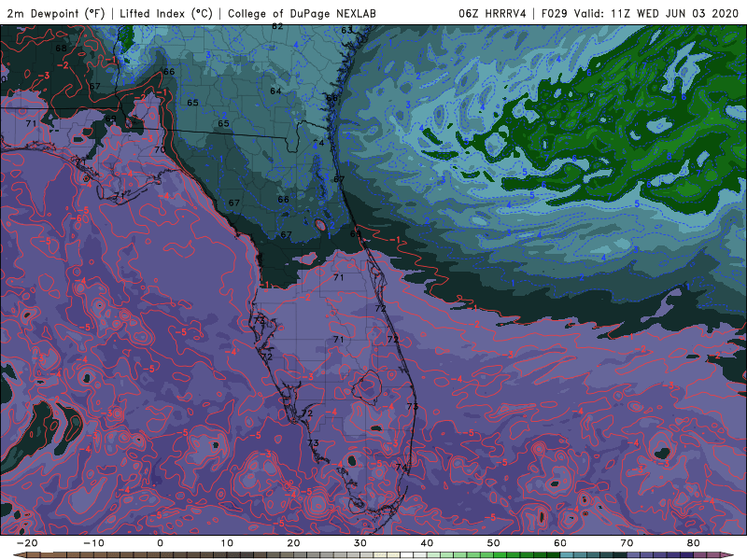
Task: Click the 'F029 Valid: 11Z WED JUN 03 2020' text
Action: [x=640, y=13]
